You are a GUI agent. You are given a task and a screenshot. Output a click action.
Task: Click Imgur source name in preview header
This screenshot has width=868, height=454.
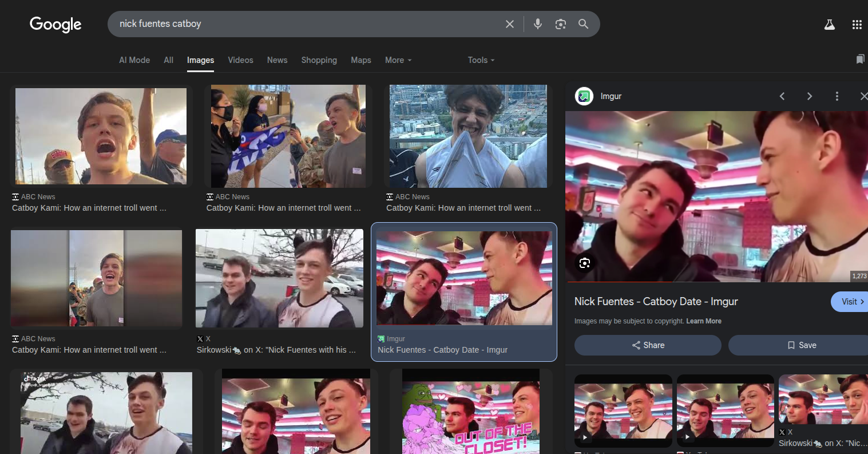pos(611,96)
